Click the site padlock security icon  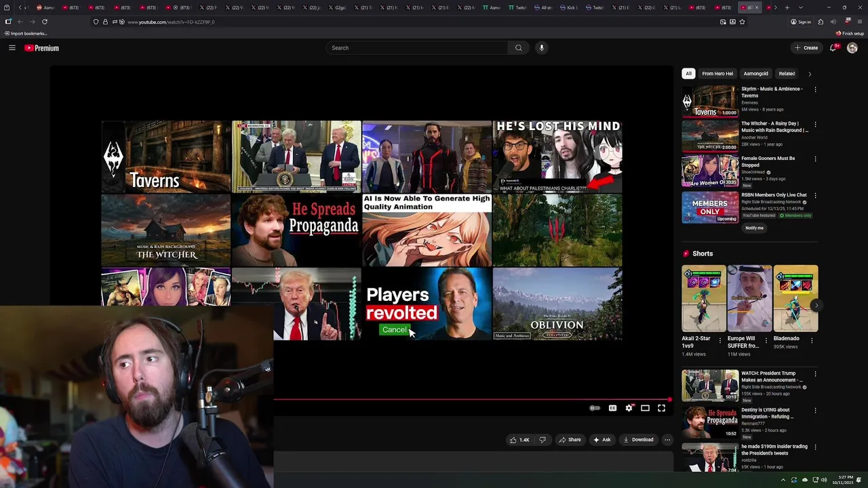tap(105, 22)
